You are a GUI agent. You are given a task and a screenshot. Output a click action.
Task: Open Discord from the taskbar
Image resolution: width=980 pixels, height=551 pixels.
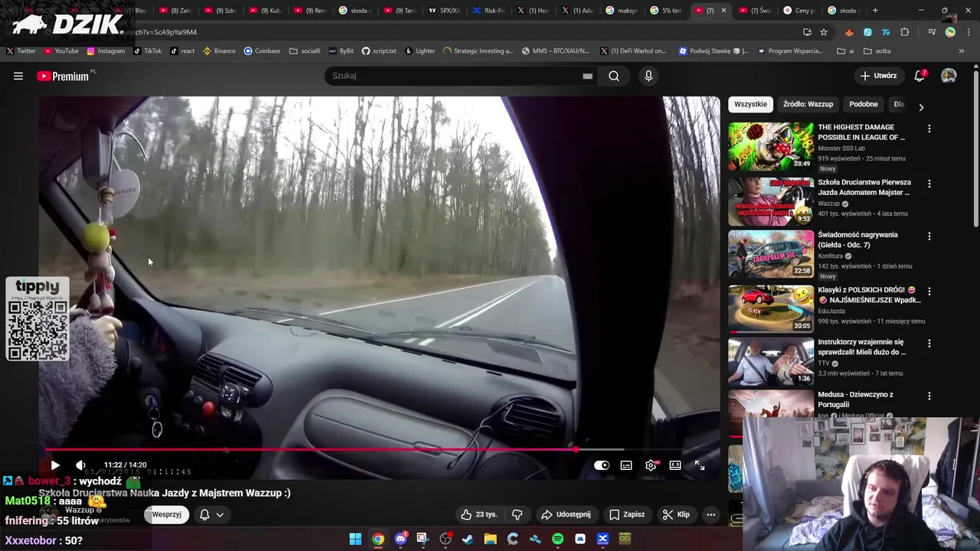click(x=400, y=539)
